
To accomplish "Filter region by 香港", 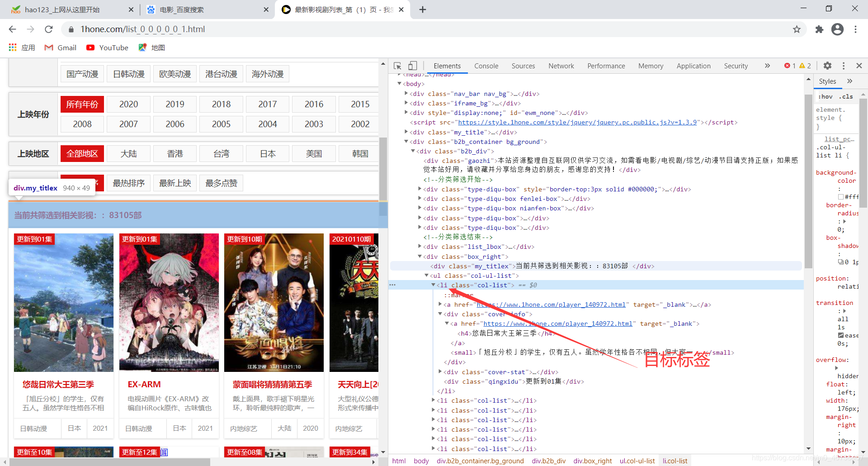I will pos(175,154).
